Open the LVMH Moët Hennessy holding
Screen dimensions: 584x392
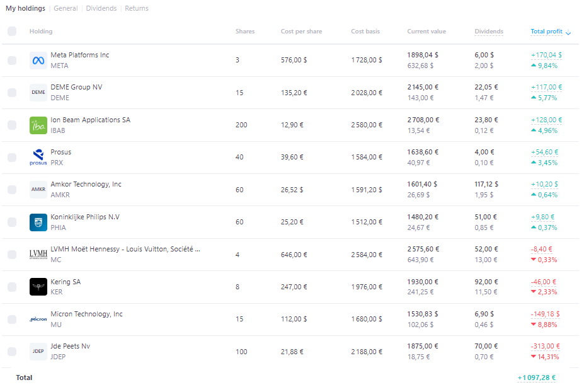pos(125,249)
